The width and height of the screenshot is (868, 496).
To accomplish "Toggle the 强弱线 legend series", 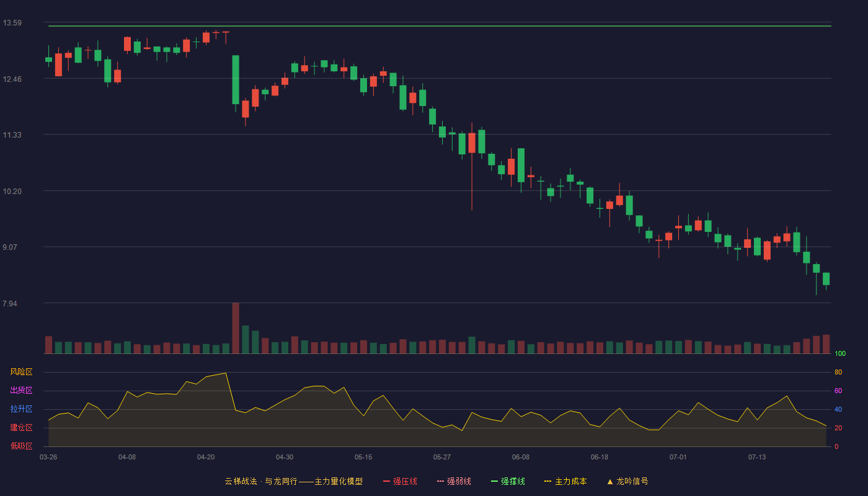I will 454,481.
